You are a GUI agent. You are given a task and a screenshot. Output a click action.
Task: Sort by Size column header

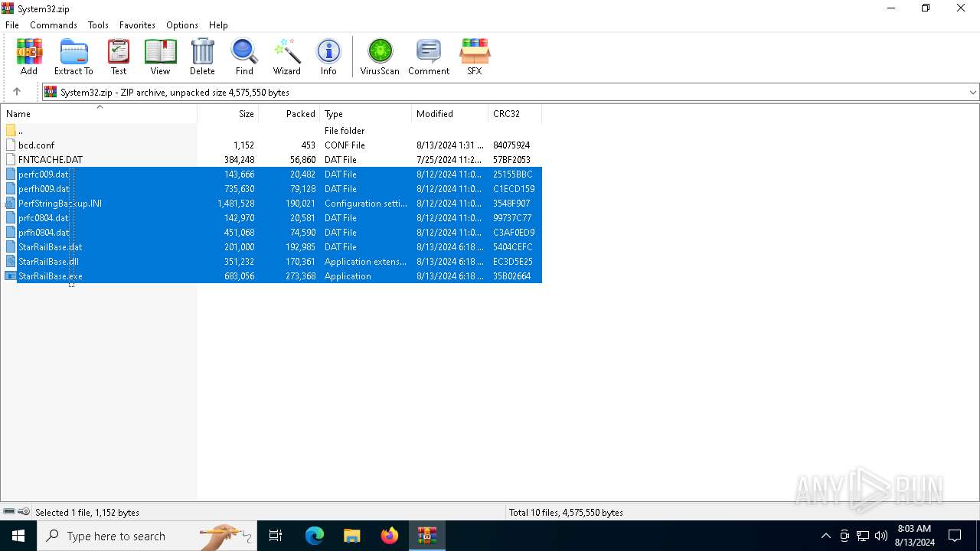pos(228,113)
